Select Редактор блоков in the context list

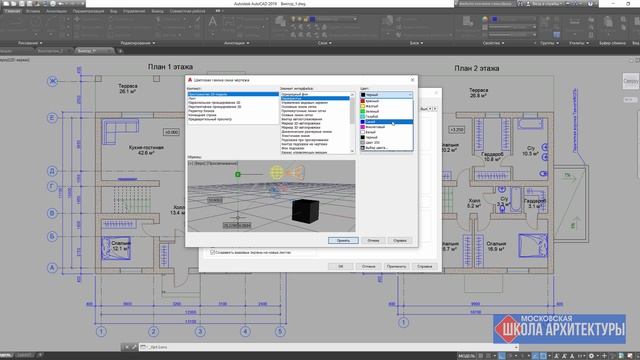coord(233,111)
